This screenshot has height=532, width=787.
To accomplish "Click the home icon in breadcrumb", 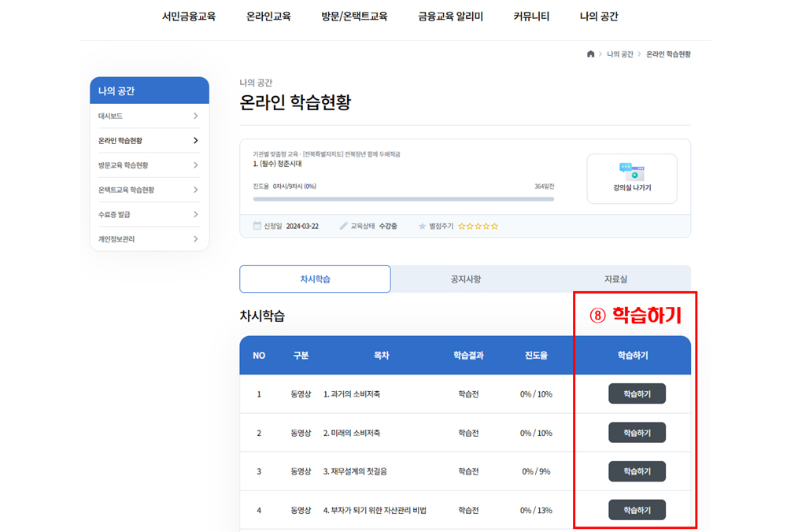I will tap(590, 54).
